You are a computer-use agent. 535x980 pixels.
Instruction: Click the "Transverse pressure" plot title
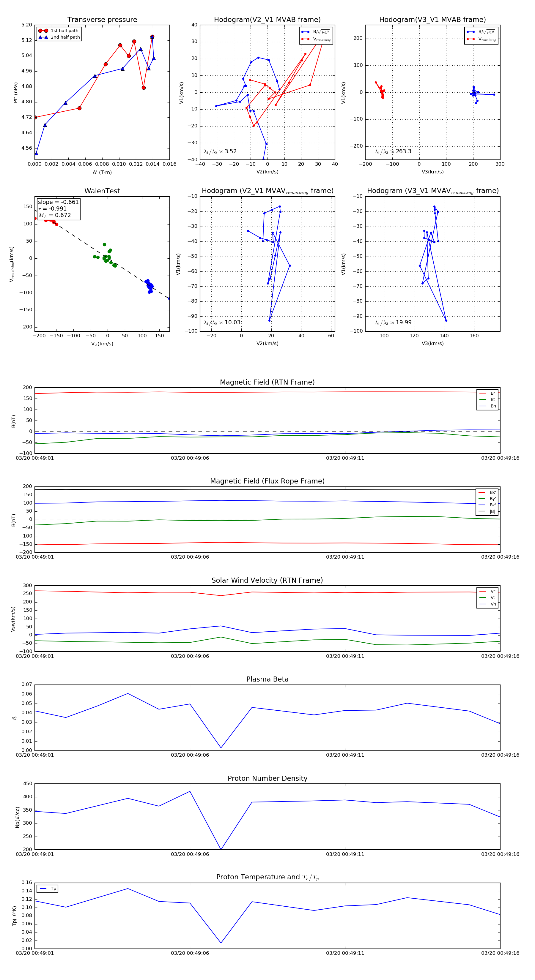(102, 20)
